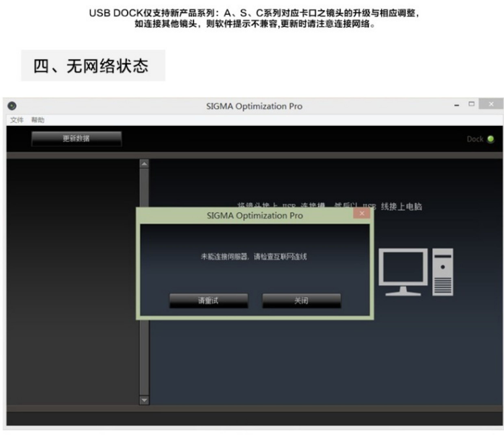Click the computer monitor illustration
The height and width of the screenshot is (437, 504).
tap(403, 272)
